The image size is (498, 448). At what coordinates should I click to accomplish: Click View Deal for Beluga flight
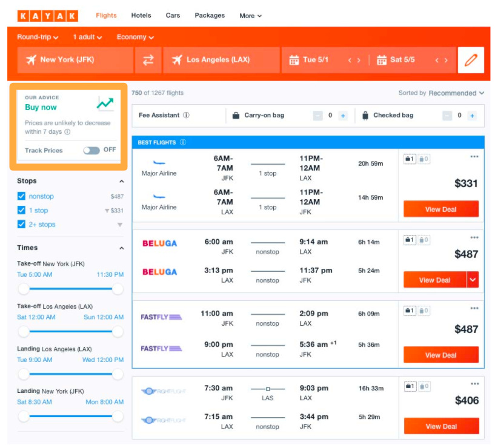tap(434, 280)
